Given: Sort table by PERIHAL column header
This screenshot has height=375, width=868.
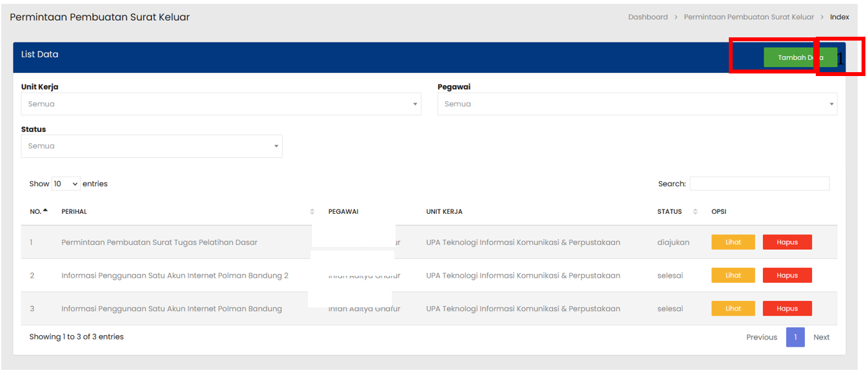Looking at the screenshot, I should click(74, 211).
